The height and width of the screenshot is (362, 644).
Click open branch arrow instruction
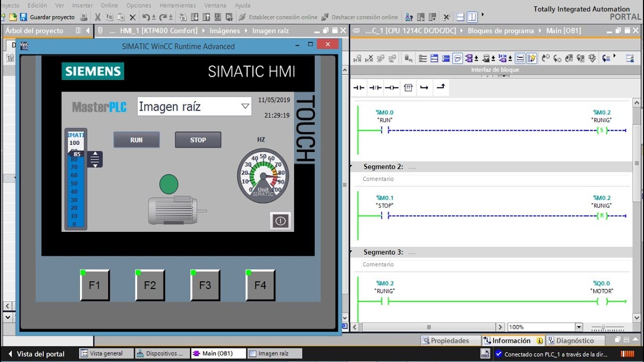pos(424,87)
